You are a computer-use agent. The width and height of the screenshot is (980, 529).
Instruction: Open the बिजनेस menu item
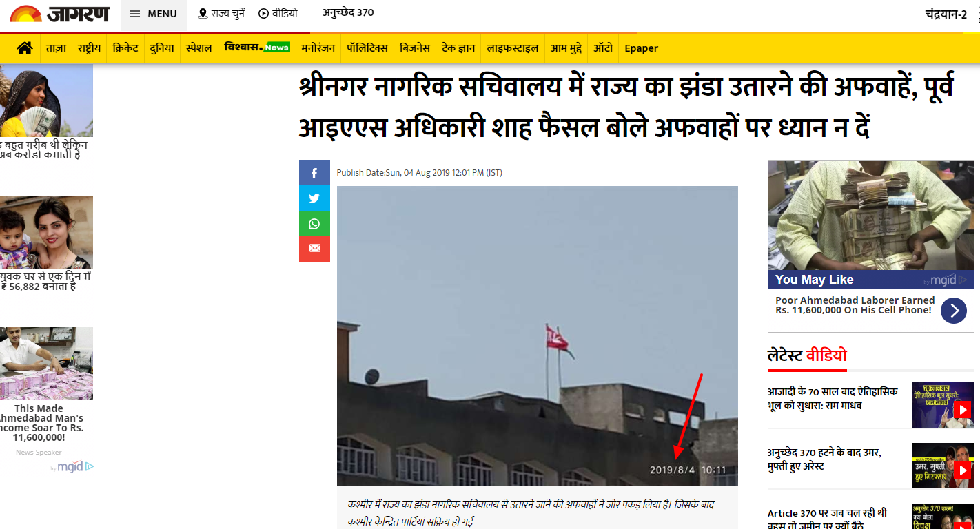pos(415,48)
